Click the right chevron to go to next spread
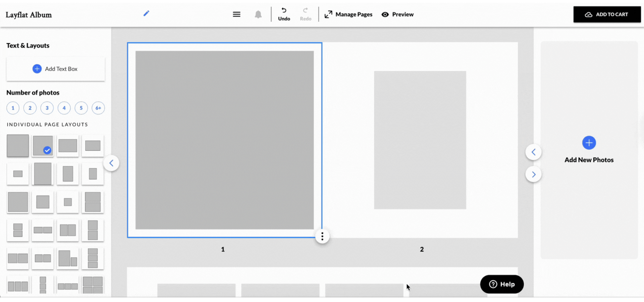This screenshot has width=644, height=302. 534,174
